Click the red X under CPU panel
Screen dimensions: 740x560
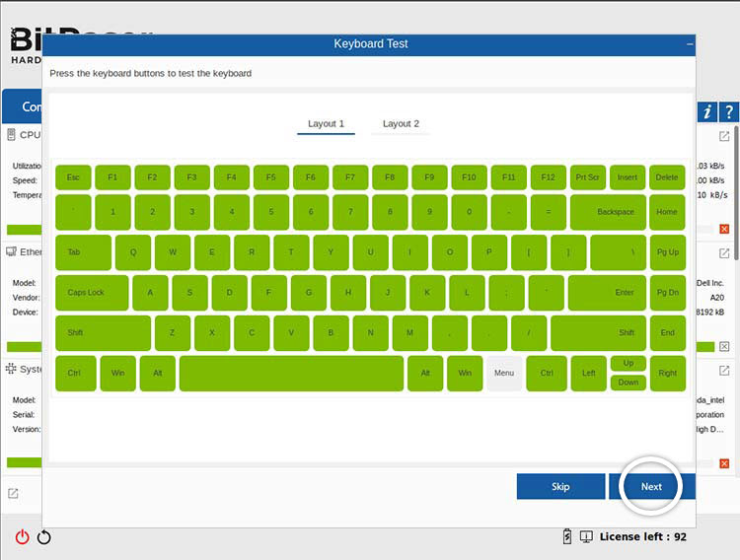(724, 229)
